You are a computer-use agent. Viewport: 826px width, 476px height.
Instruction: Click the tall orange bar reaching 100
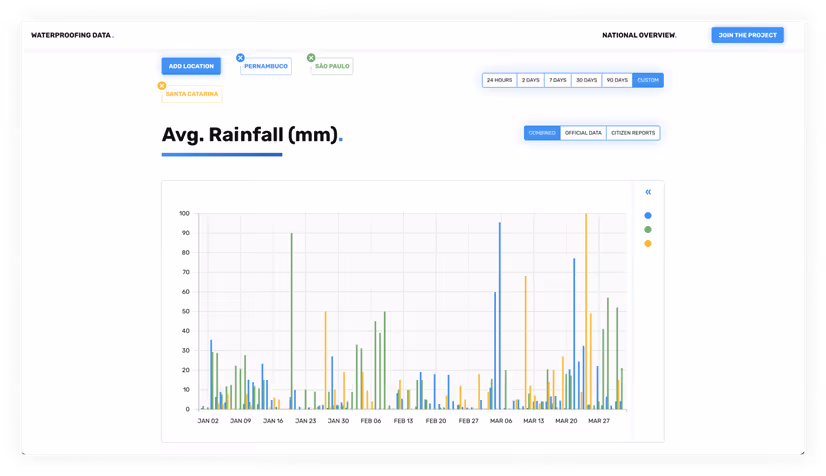tap(586, 311)
